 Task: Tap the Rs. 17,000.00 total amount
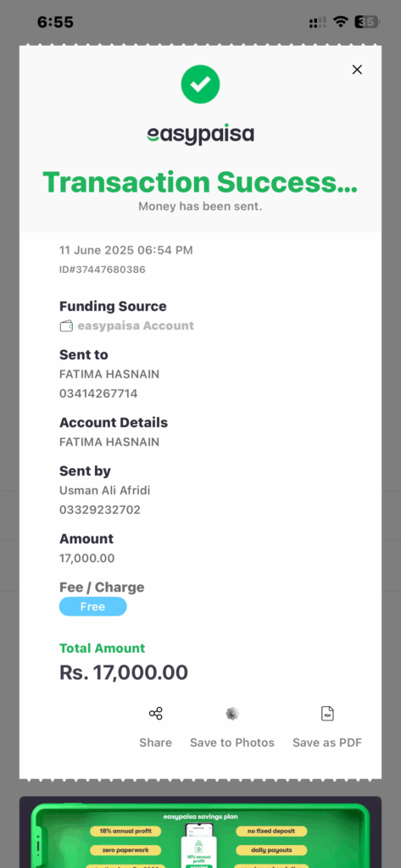pyautogui.click(x=124, y=672)
